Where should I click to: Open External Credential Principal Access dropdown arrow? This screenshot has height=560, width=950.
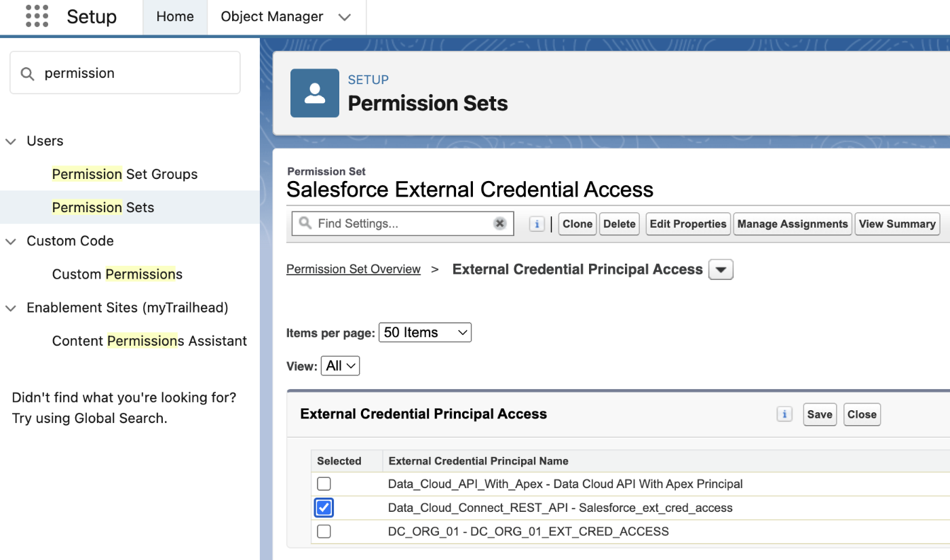coord(721,270)
